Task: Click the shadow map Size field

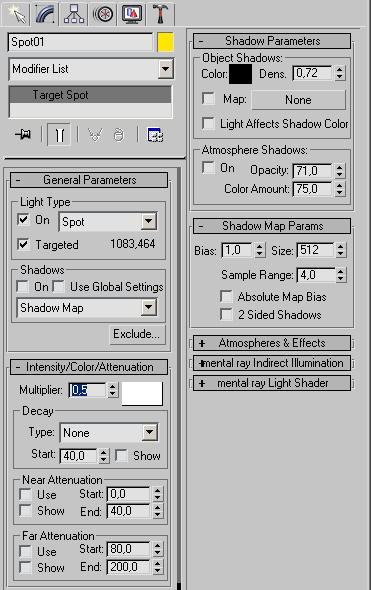Action: 315,250
